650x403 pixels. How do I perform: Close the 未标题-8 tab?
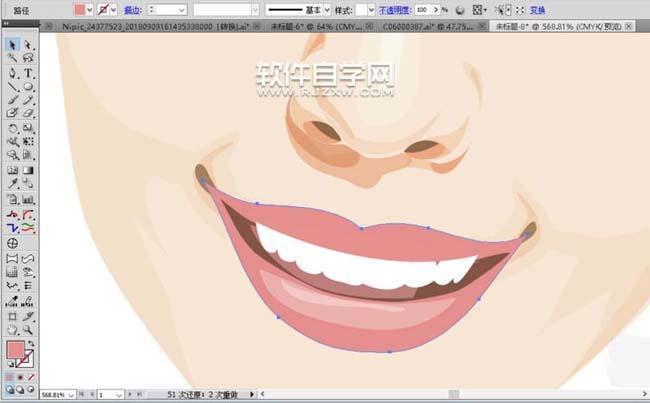[629, 27]
